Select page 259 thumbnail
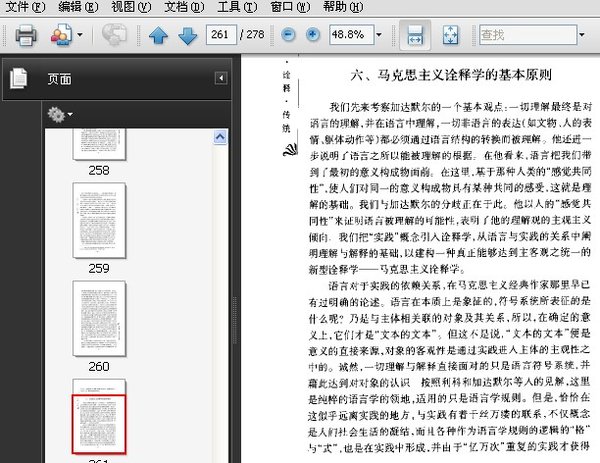This screenshot has width=600, height=463. tap(99, 222)
